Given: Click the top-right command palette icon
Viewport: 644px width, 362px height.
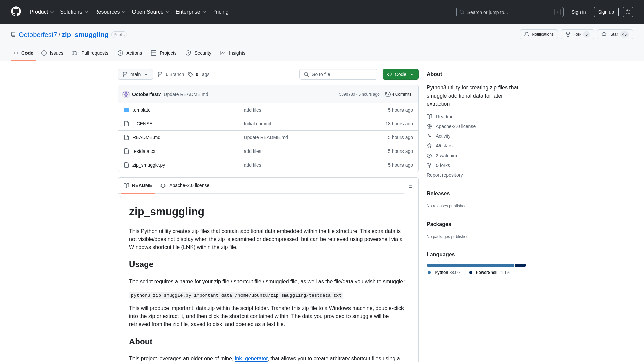Looking at the screenshot, I should click(x=628, y=12).
